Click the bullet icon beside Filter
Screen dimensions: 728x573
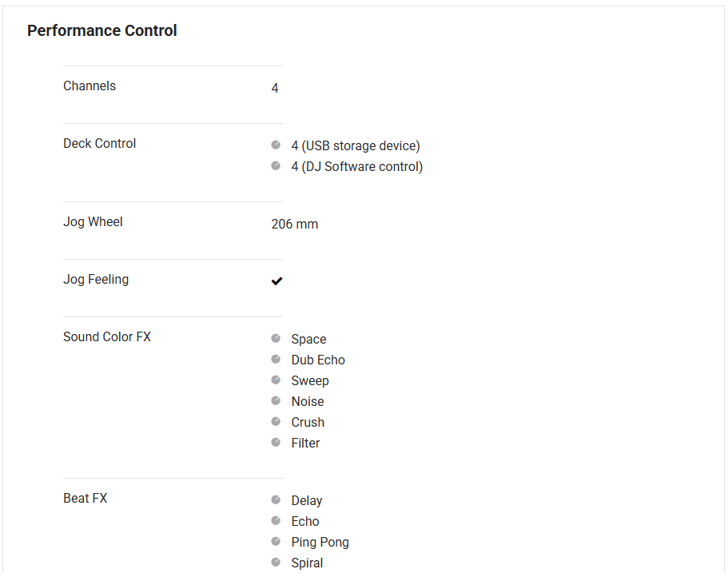[x=276, y=443]
